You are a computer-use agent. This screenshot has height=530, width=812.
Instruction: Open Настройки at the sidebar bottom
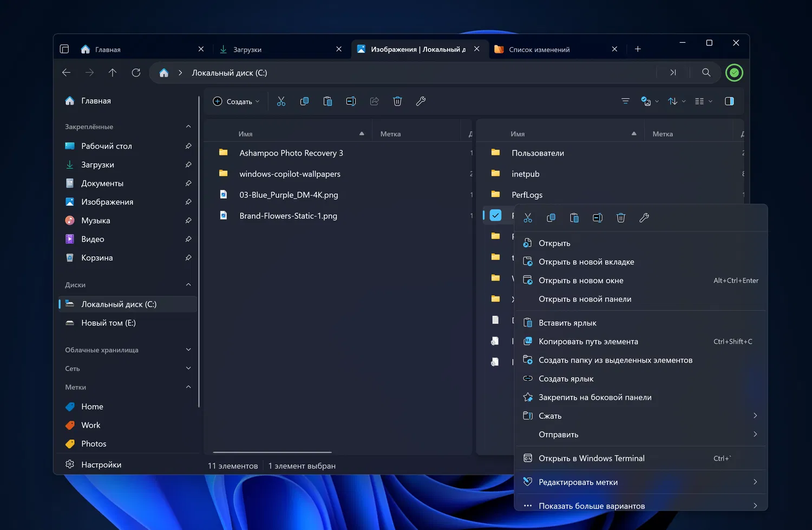(x=101, y=464)
